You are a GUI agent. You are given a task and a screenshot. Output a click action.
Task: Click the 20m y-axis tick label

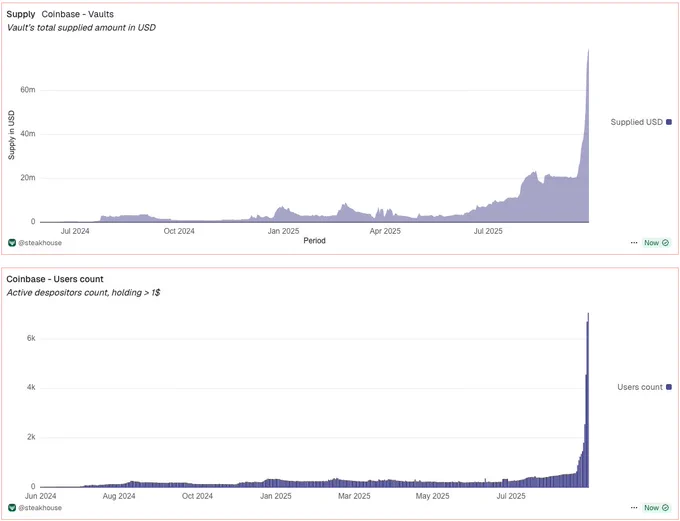(x=28, y=178)
